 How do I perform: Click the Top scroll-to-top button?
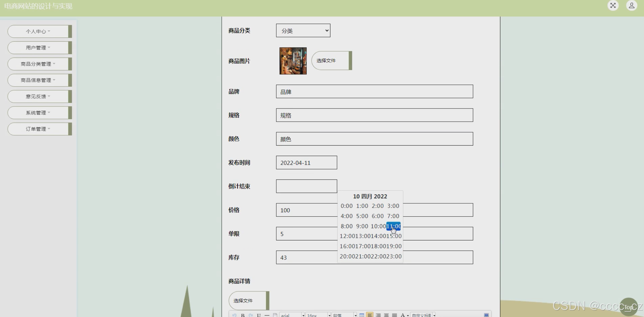[x=628, y=307]
